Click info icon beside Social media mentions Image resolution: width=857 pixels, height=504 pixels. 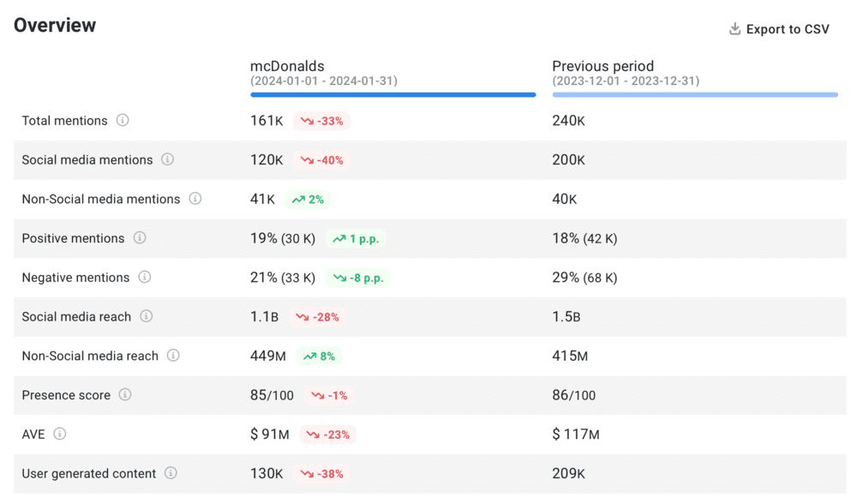pyautogui.click(x=168, y=159)
